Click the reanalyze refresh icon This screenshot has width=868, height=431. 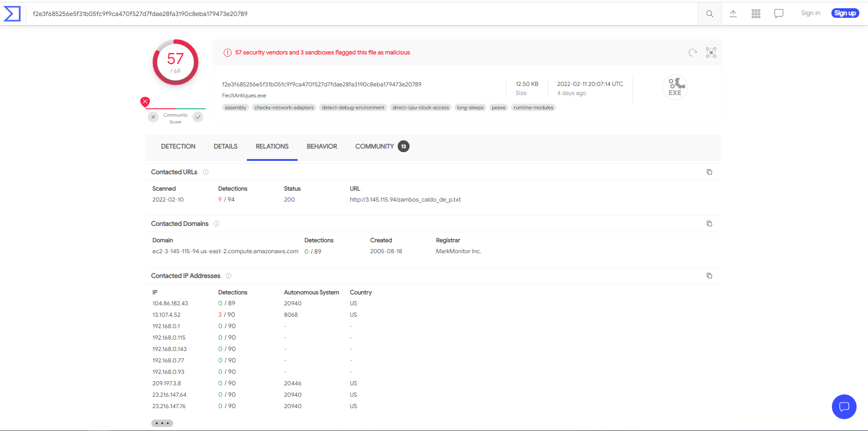(x=692, y=53)
